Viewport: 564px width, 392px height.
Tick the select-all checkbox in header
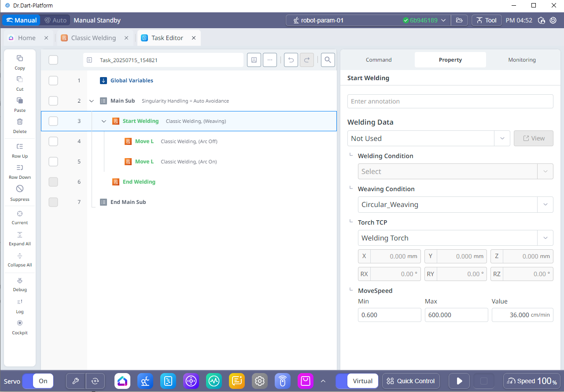tap(53, 60)
